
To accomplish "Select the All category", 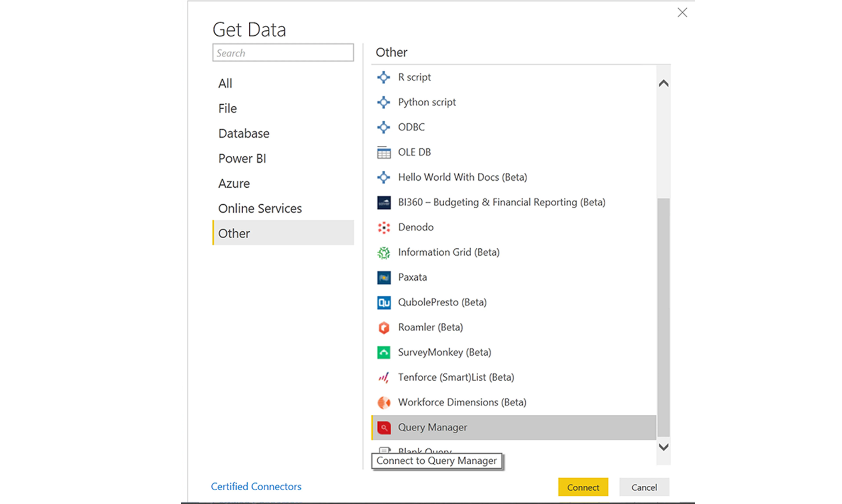I will point(283,83).
